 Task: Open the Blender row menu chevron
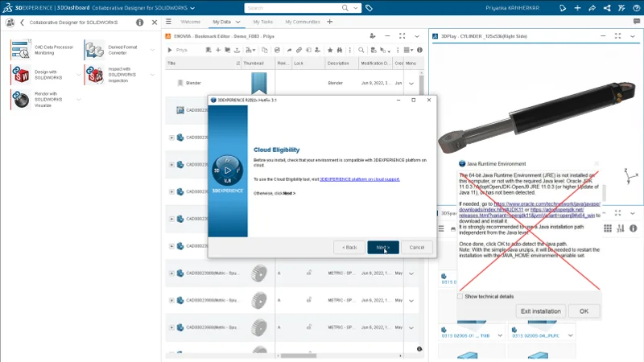(411, 84)
